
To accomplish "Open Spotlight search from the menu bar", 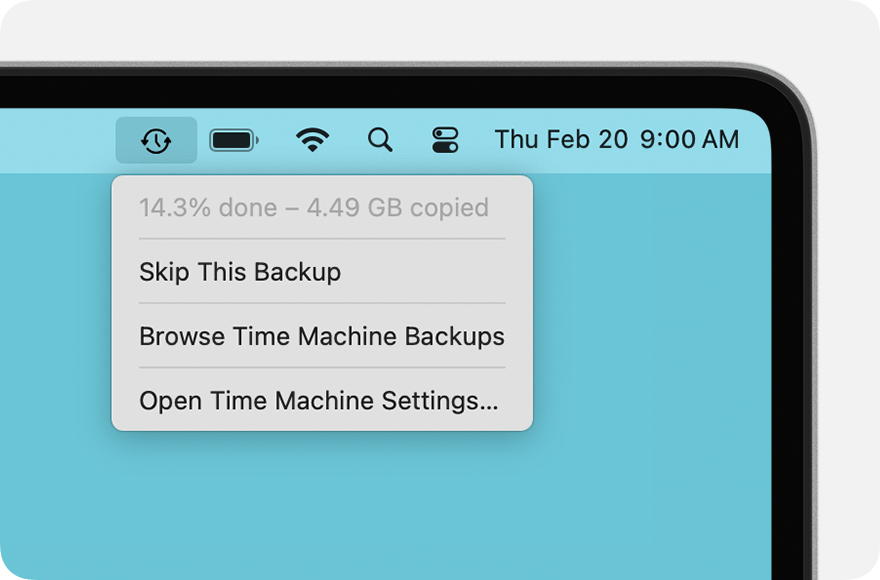I will click(380, 140).
